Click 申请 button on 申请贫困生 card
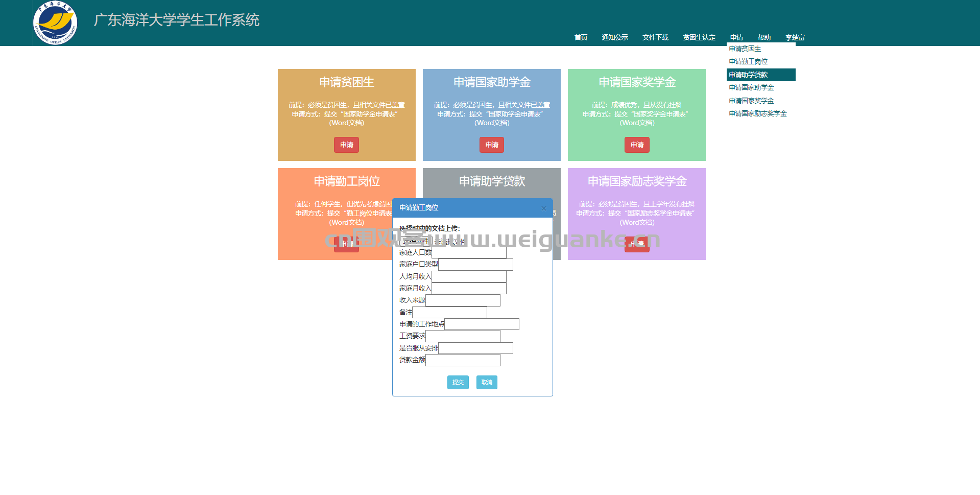 click(x=346, y=145)
